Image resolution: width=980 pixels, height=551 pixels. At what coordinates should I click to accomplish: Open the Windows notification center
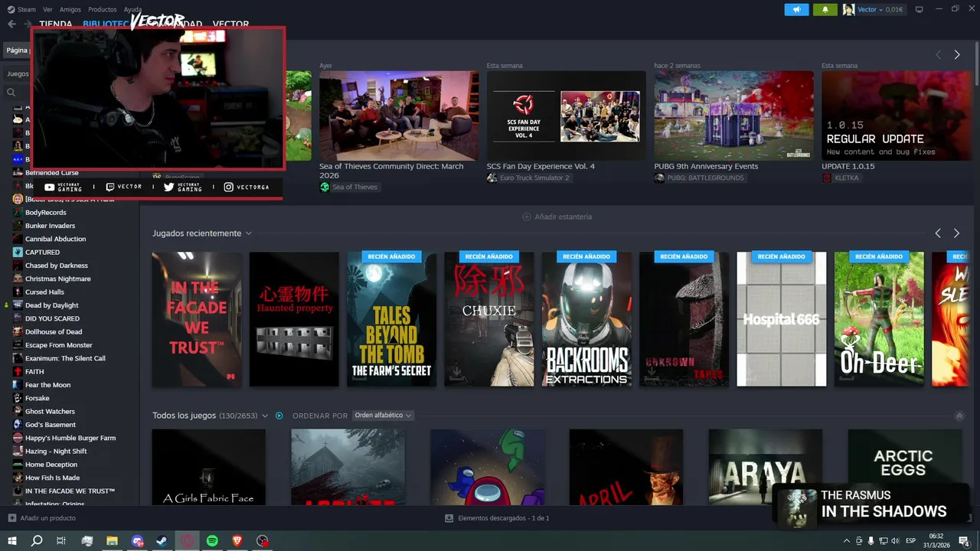964,541
